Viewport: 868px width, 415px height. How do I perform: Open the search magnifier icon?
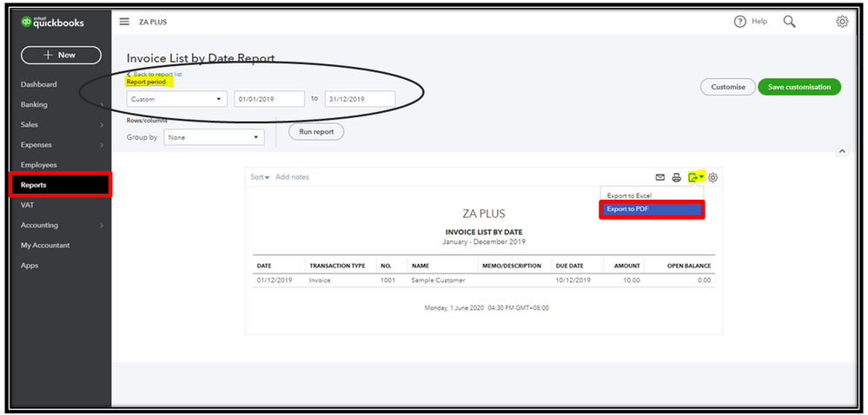point(790,22)
